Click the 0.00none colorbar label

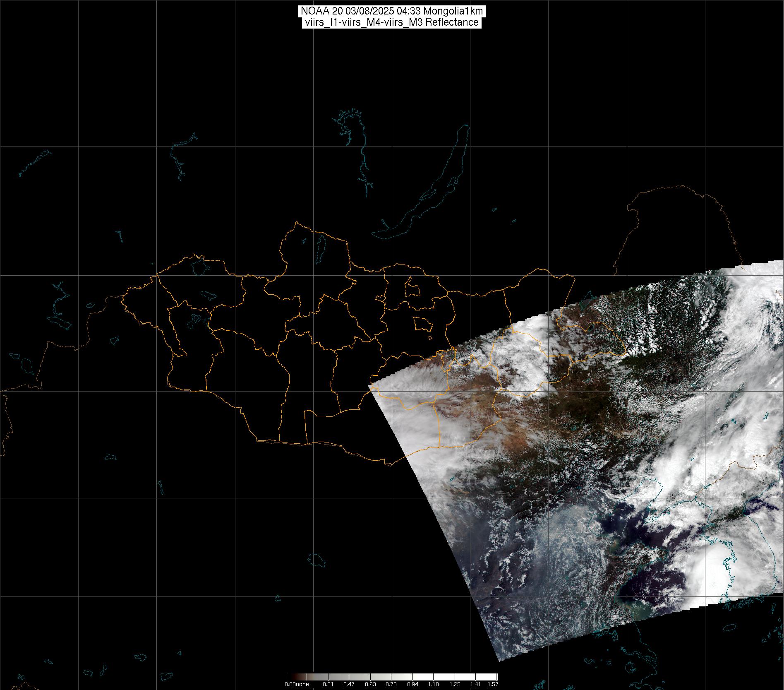[x=297, y=684]
